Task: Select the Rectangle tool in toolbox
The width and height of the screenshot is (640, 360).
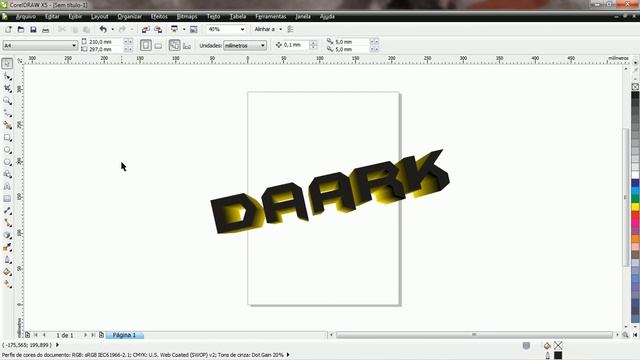Action: (7, 138)
